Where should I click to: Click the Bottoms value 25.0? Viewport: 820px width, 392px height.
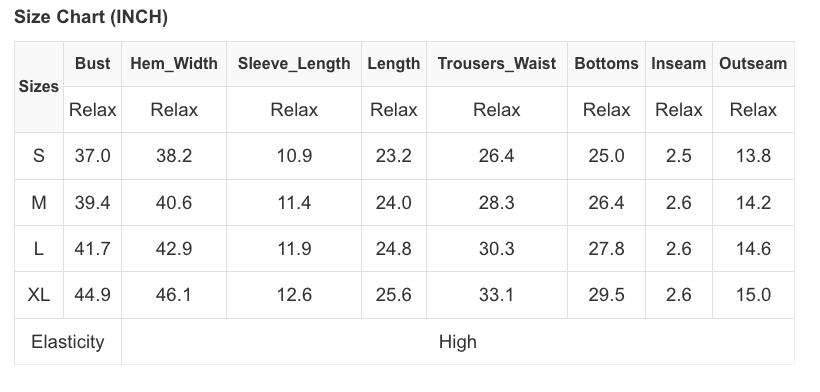click(606, 156)
